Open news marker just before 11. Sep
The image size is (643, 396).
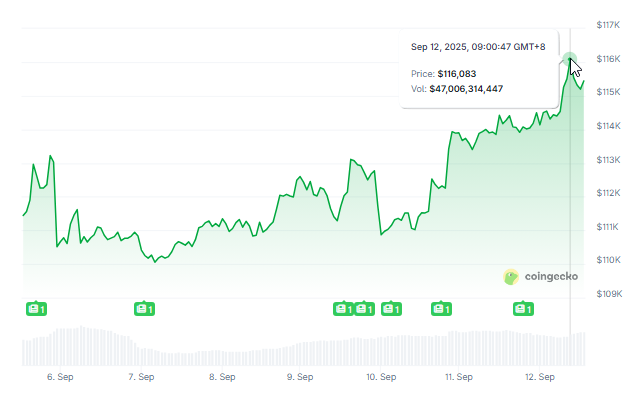click(x=441, y=308)
